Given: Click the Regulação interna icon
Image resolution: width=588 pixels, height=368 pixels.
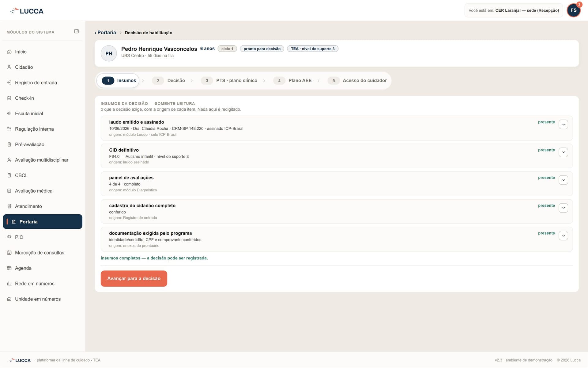Looking at the screenshot, I should 9,129.
